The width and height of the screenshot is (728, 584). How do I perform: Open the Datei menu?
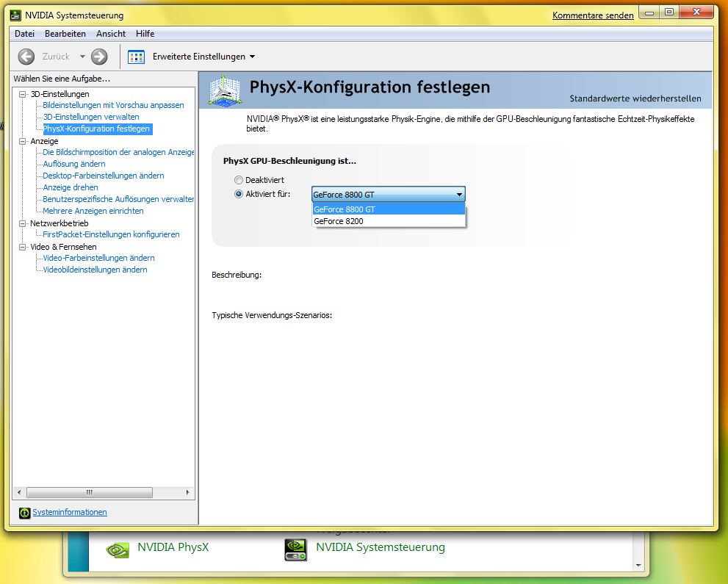24,34
